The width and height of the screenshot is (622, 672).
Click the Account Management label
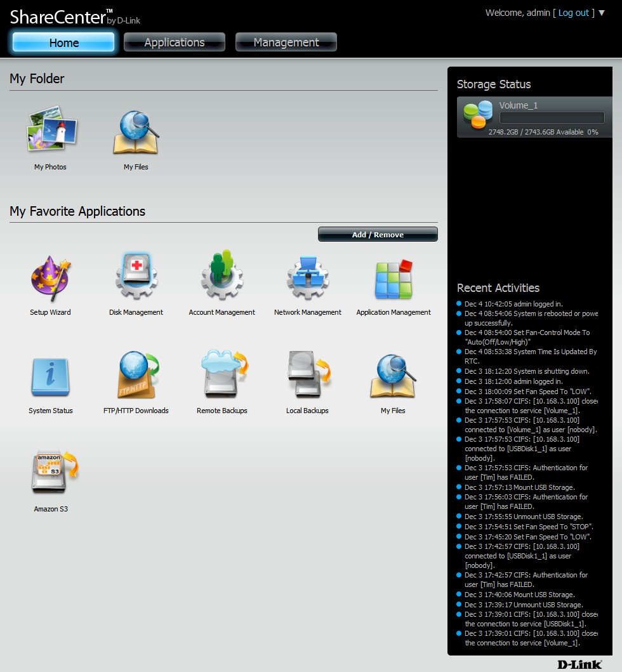222,312
